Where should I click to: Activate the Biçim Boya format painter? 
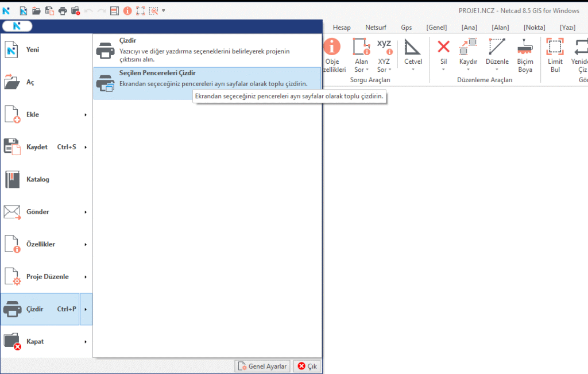pos(525,55)
